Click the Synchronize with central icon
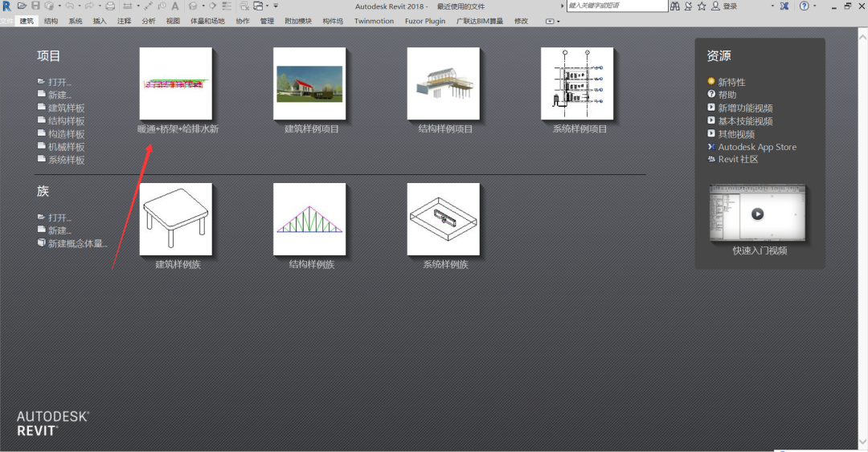868x452 pixels. click(x=49, y=6)
